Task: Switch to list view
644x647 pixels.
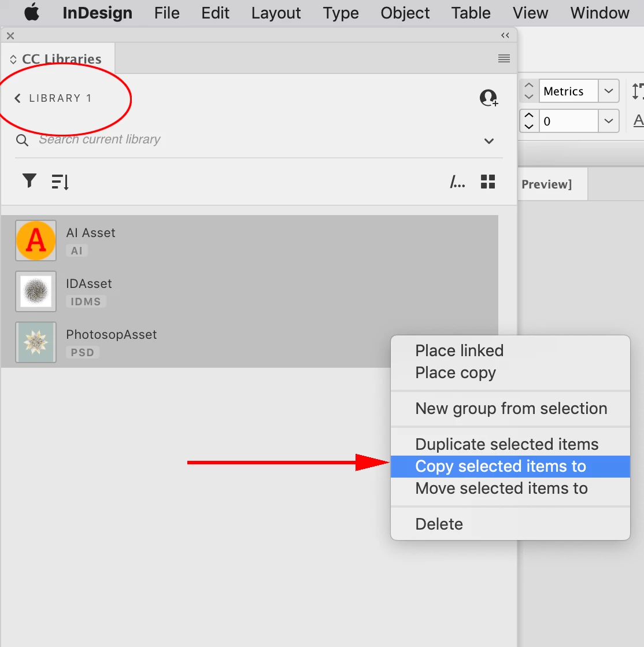Action: click(457, 182)
